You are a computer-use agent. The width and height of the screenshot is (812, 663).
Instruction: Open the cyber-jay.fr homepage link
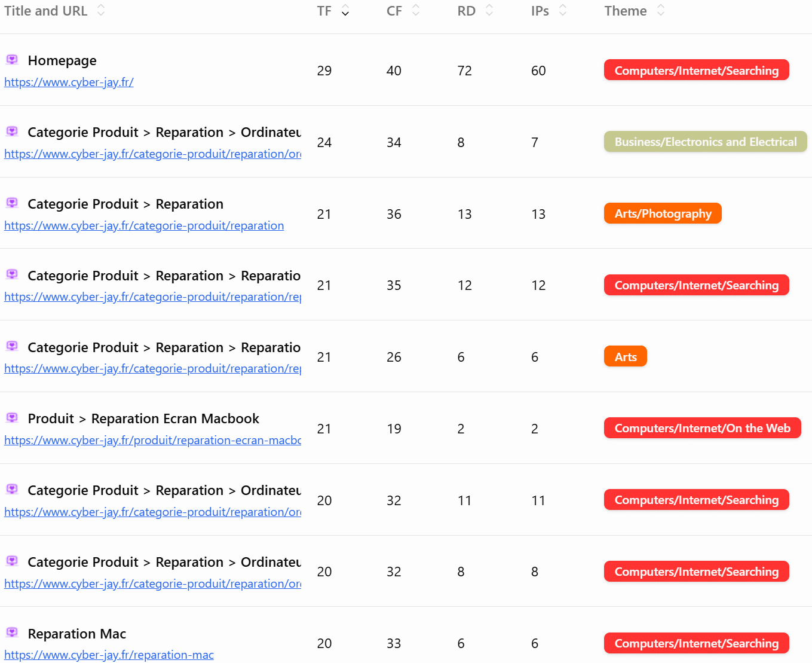(69, 83)
